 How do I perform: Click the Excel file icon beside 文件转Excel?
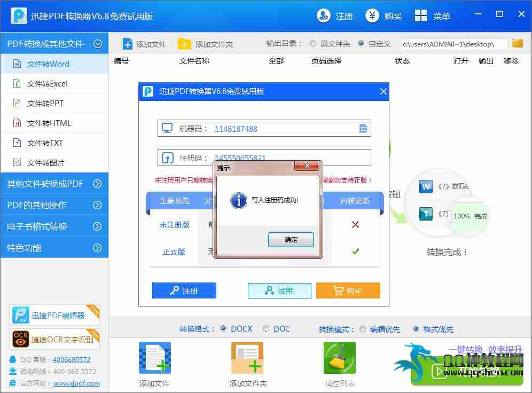17,83
